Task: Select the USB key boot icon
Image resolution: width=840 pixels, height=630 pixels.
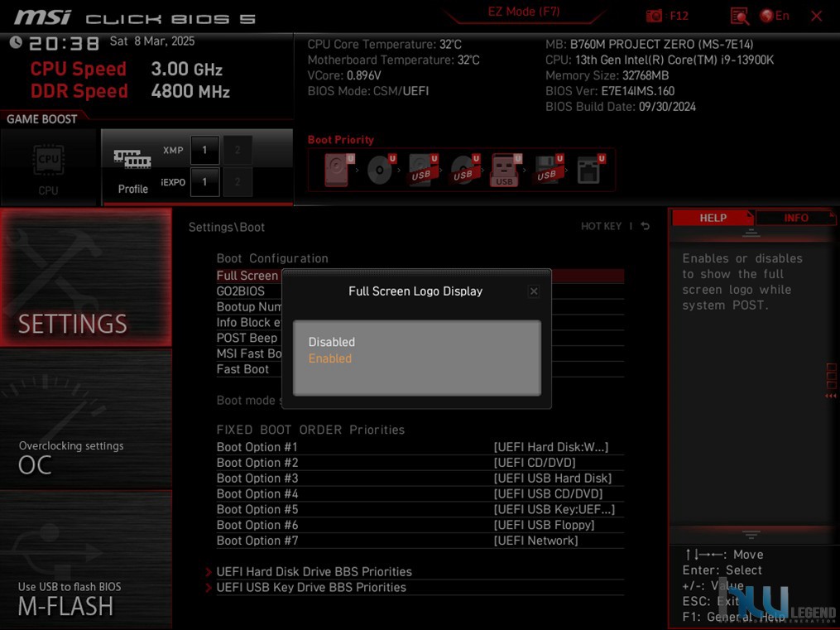Action: [x=506, y=170]
